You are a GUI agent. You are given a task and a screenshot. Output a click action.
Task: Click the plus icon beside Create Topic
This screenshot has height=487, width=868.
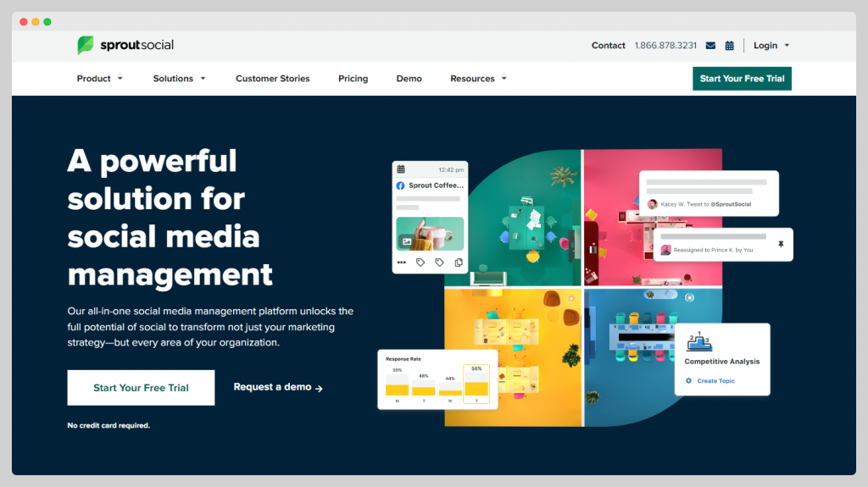pyautogui.click(x=689, y=381)
